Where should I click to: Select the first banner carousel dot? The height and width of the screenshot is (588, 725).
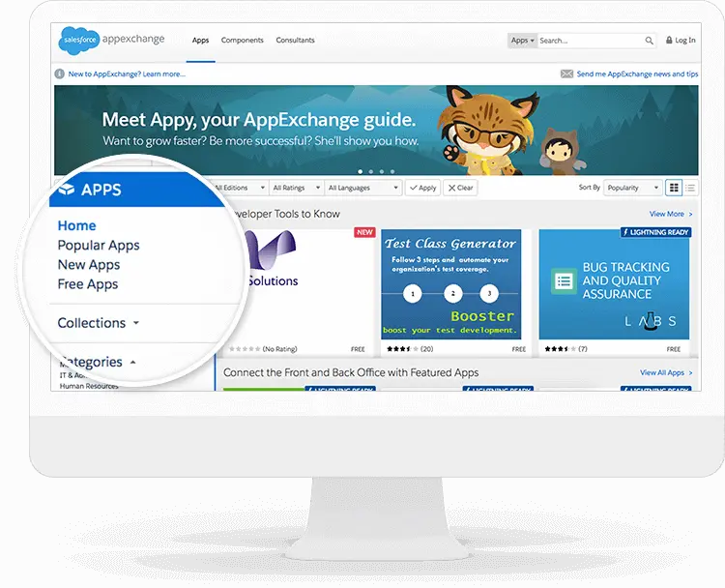pos(361,171)
